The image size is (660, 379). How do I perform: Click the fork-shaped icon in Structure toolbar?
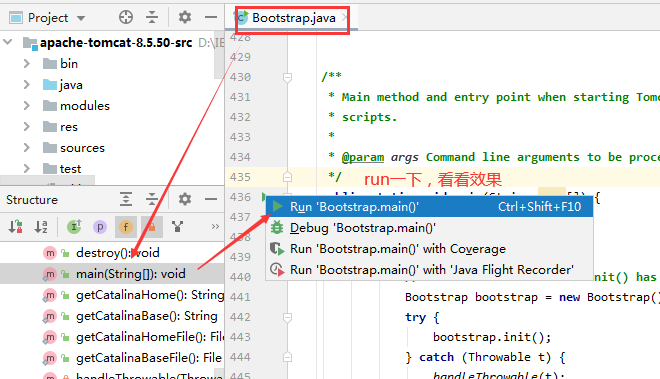point(178,227)
